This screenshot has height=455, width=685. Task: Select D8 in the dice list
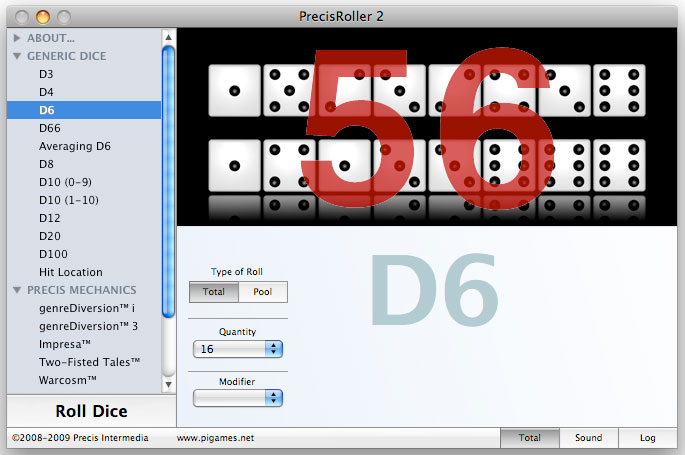point(84,164)
